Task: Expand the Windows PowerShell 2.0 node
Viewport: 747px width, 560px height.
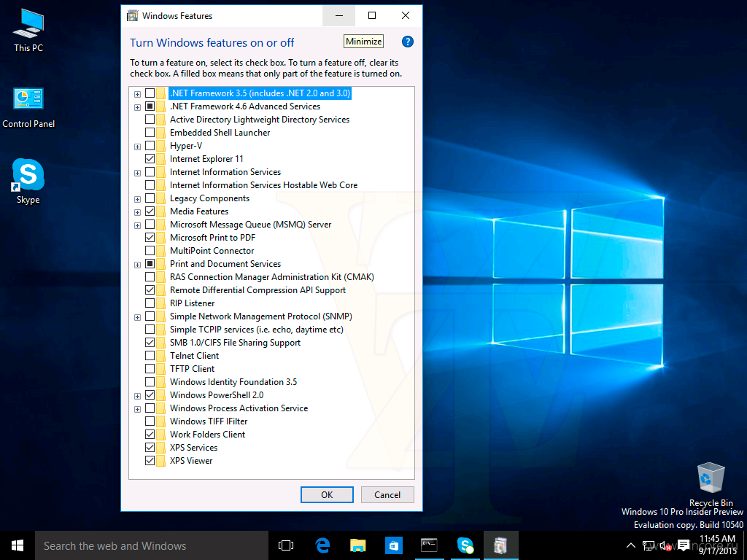Action: pos(137,396)
